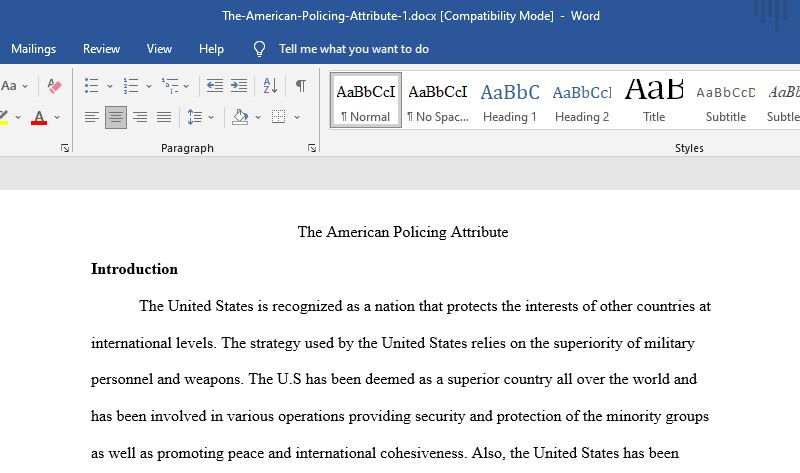The width and height of the screenshot is (800, 473).
Task: Apply multilevel list formatting
Action: click(x=170, y=86)
